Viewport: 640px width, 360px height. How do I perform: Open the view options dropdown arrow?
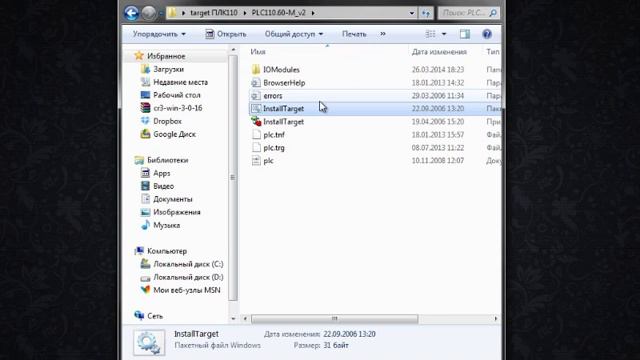(444, 34)
